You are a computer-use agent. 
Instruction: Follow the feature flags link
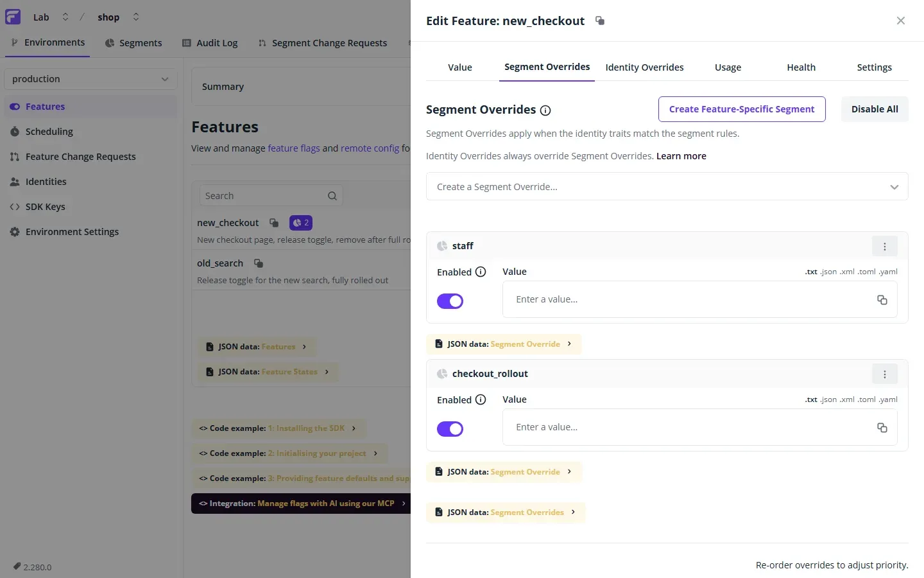[294, 148]
